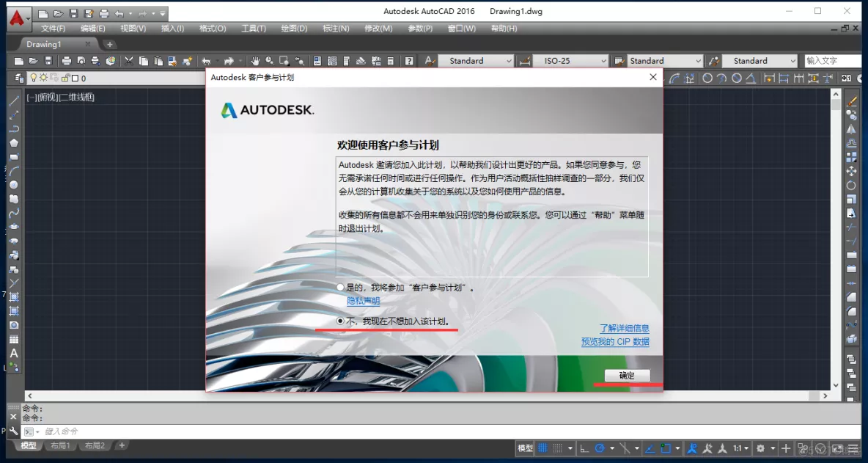This screenshot has height=463, width=868.
Task: Close the Autodesk 客户参与计划 dialog
Action: click(x=653, y=77)
